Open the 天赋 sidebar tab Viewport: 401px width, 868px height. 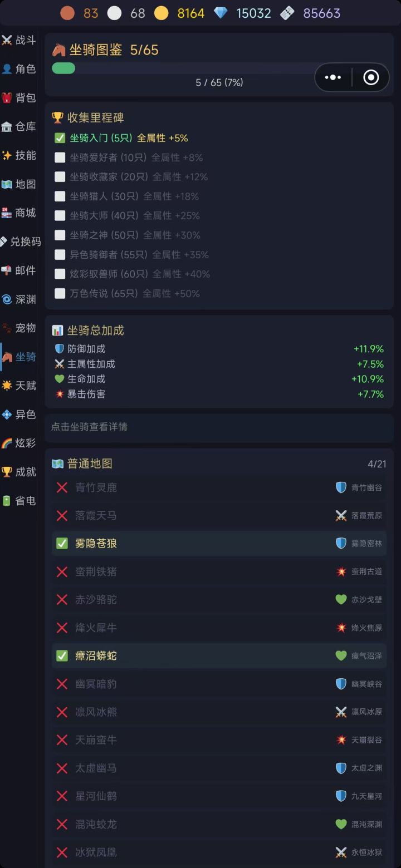click(x=20, y=386)
